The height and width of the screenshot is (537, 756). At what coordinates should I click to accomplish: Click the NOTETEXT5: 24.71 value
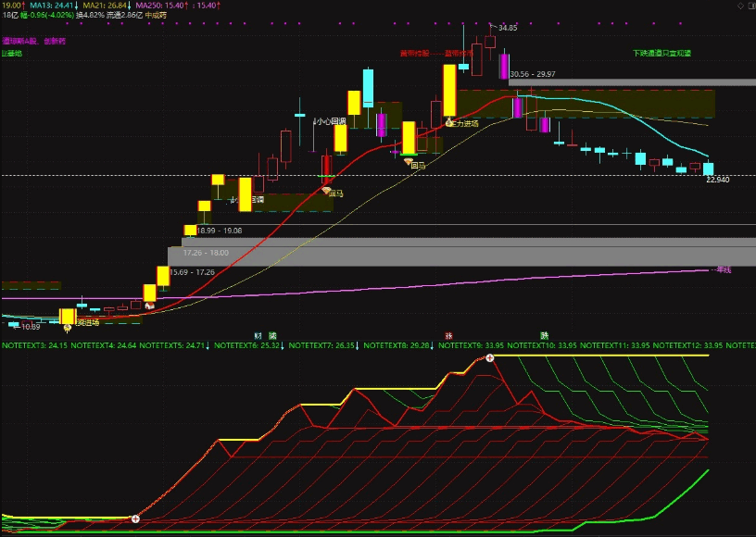pos(174,345)
